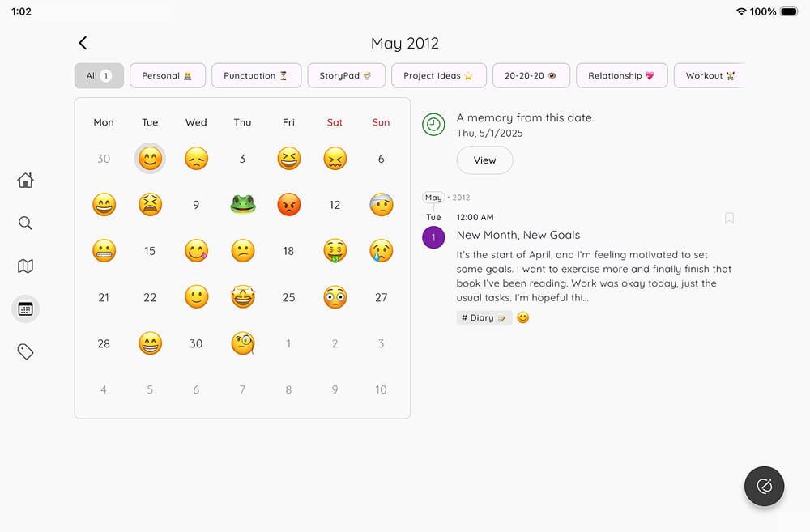Open the Search icon in sidebar
Image resolution: width=810 pixels, height=532 pixels.
(25, 223)
